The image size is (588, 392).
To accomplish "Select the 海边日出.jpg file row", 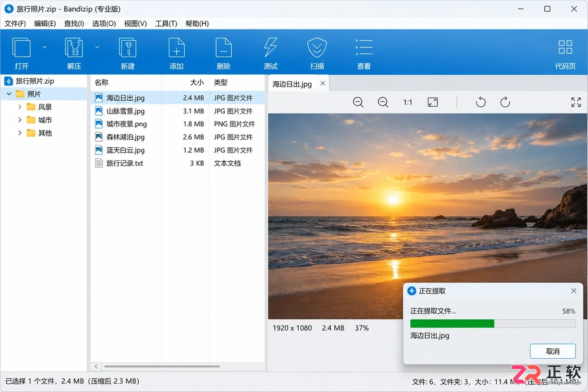I will (x=178, y=98).
